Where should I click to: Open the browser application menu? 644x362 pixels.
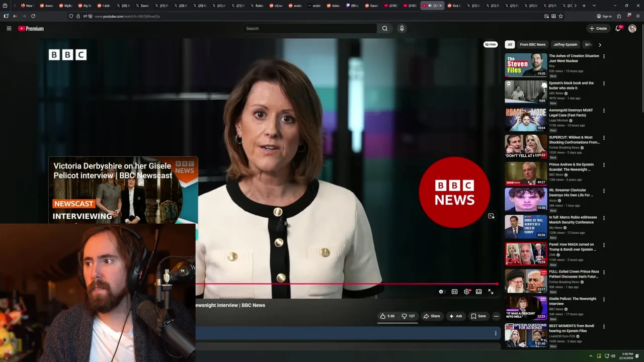coord(638,16)
